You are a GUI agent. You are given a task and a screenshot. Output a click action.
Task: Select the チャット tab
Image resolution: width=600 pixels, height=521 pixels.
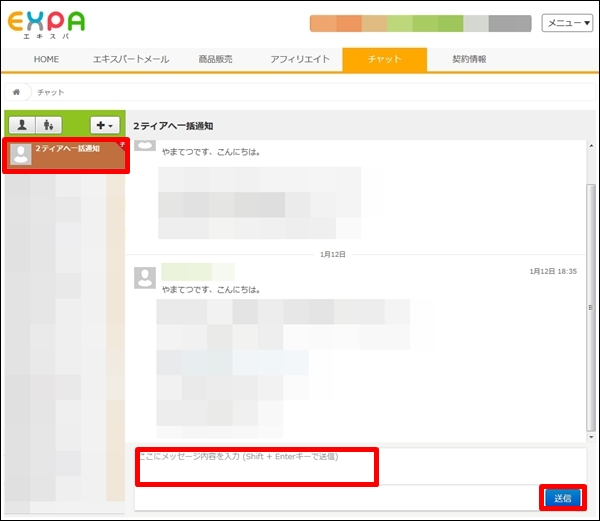(385, 59)
